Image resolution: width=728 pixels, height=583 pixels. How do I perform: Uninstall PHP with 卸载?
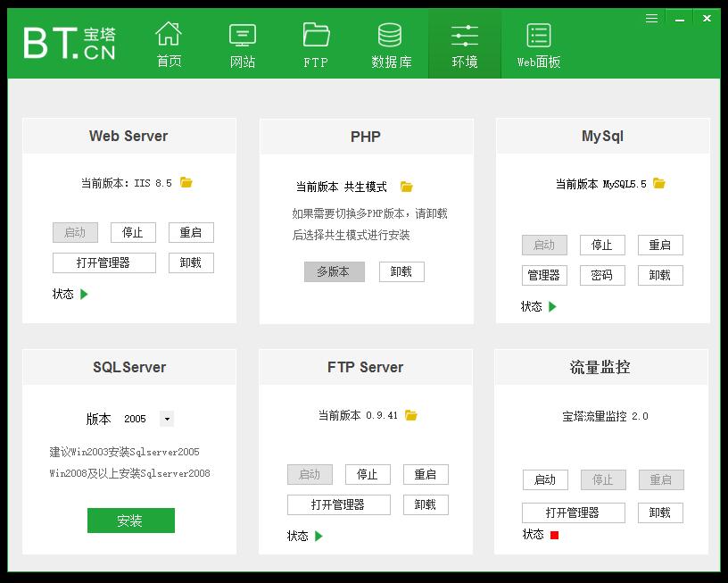[x=401, y=271]
